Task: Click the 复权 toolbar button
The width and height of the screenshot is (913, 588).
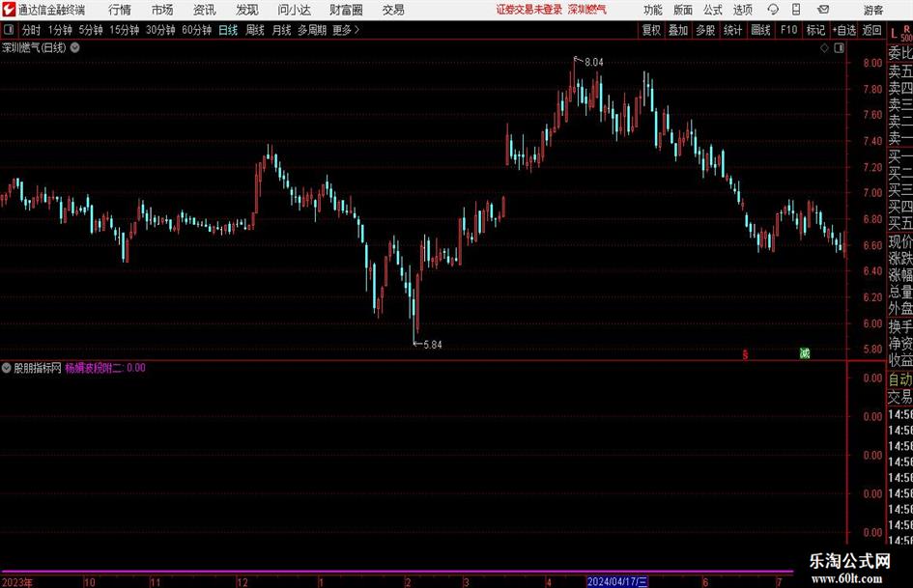Action: (x=651, y=30)
